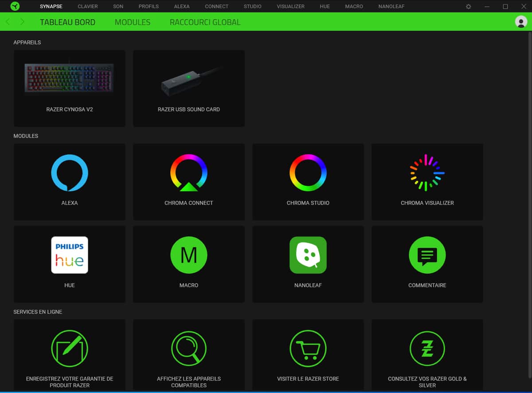The width and height of the screenshot is (532, 393).
Task: Click the CHROMA VISUALIZER label
Action: pyautogui.click(x=427, y=203)
